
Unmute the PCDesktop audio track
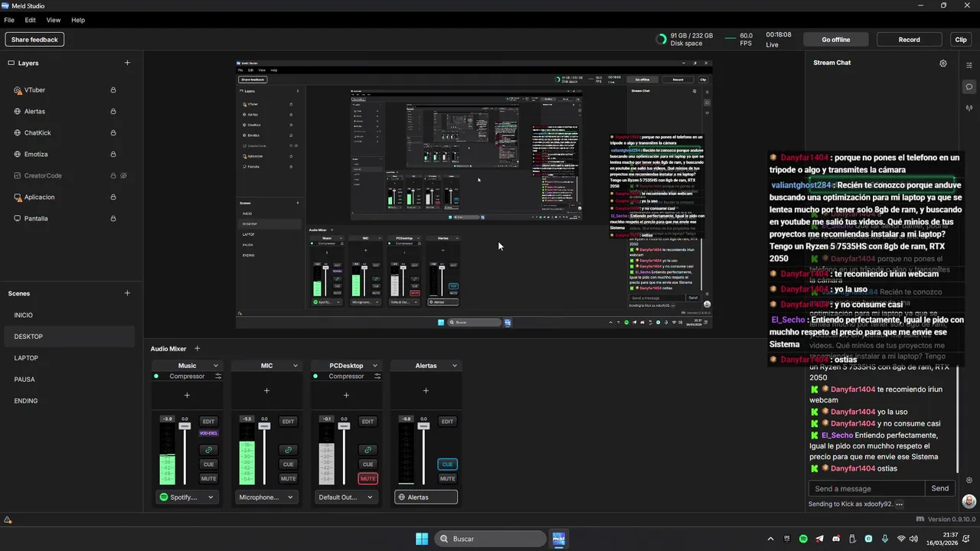click(367, 479)
